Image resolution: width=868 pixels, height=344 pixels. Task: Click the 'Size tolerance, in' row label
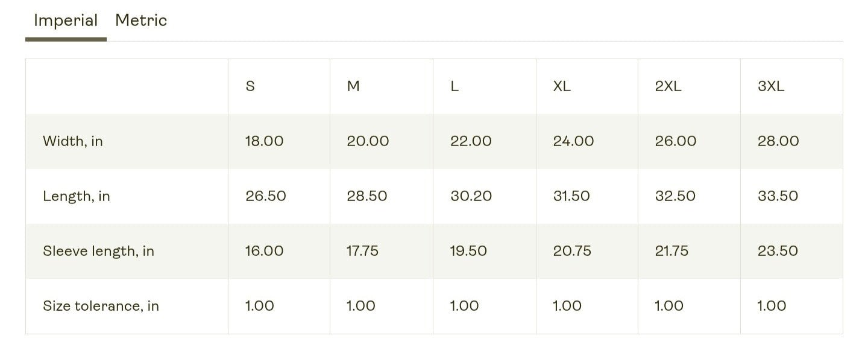(101, 306)
